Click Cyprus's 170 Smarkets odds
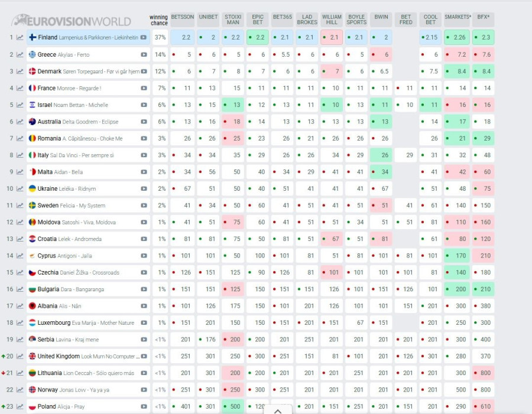Image resolution: width=532 pixels, height=414 pixels. click(x=458, y=256)
